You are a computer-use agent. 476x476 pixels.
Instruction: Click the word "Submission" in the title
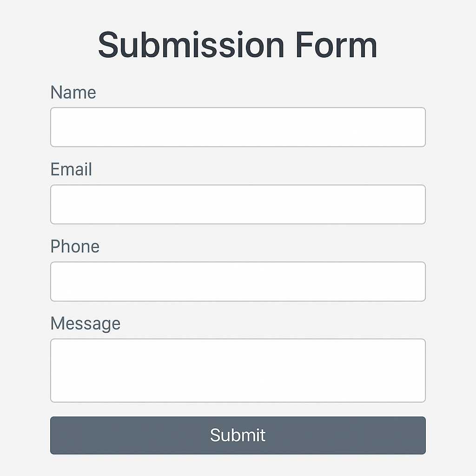(191, 45)
